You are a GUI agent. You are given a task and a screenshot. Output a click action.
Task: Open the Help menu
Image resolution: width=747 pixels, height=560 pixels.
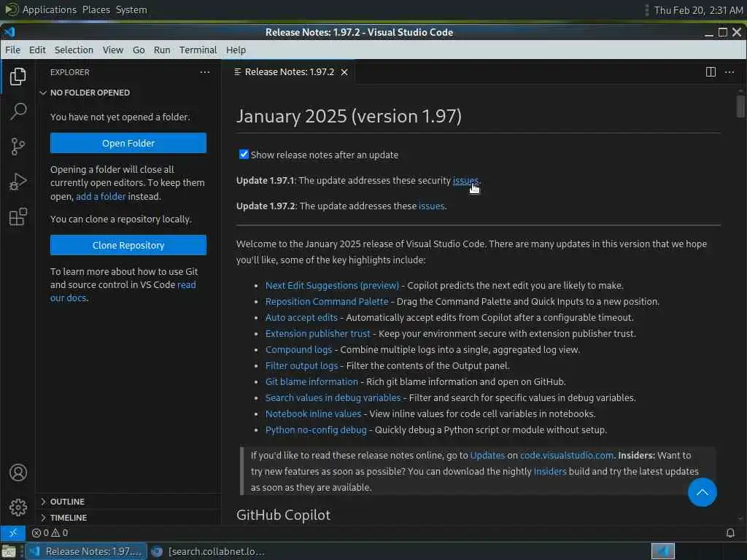[236, 50]
